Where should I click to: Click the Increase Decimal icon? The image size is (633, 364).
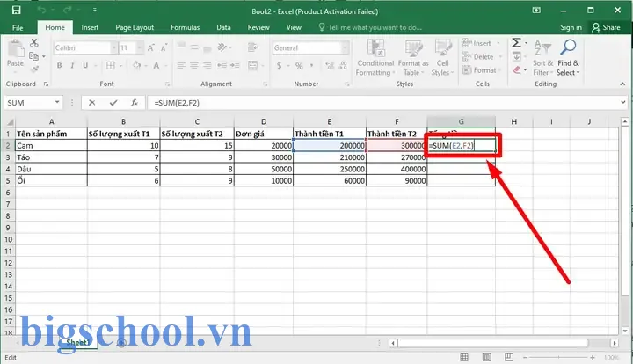pyautogui.click(x=330, y=65)
